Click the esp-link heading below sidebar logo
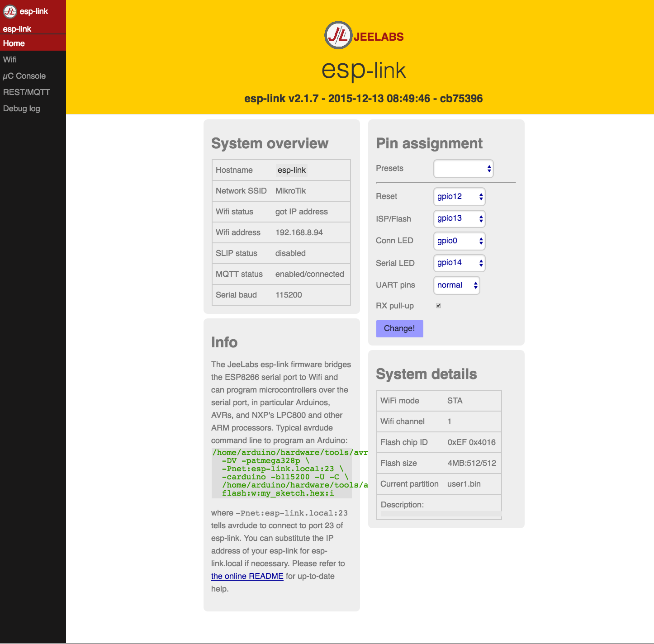Viewport: 654px width, 644px height. pos(17,29)
